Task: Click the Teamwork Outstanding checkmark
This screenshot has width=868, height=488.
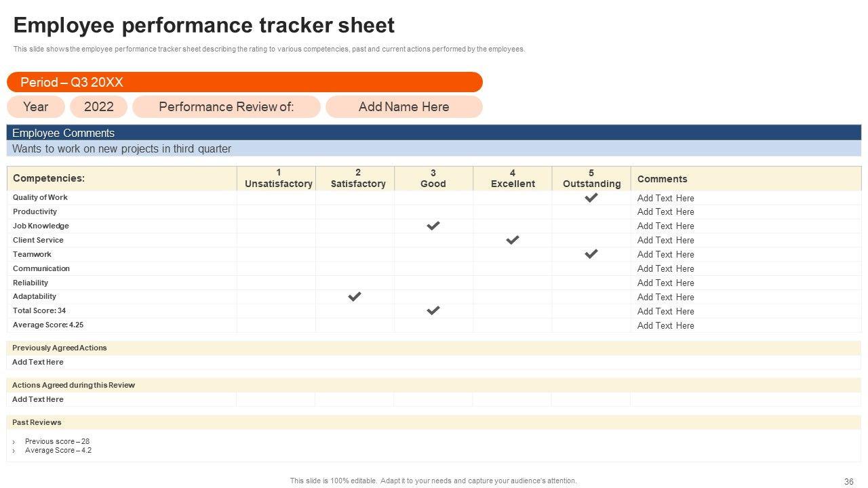Action: pos(591,254)
